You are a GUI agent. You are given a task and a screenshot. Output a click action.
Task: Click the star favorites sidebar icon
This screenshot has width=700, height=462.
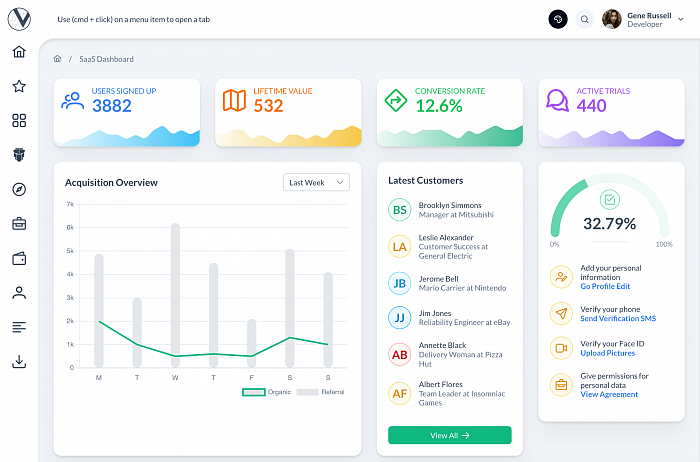[x=19, y=86]
